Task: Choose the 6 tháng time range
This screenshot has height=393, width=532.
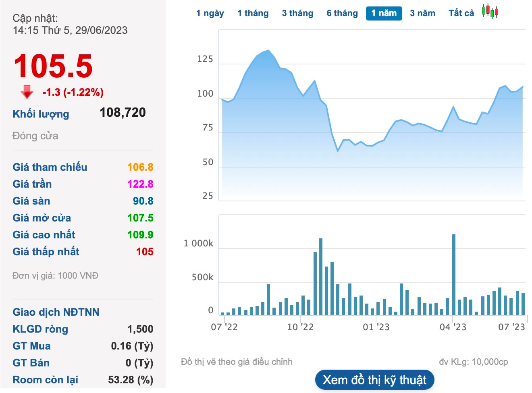Action: pos(342,13)
